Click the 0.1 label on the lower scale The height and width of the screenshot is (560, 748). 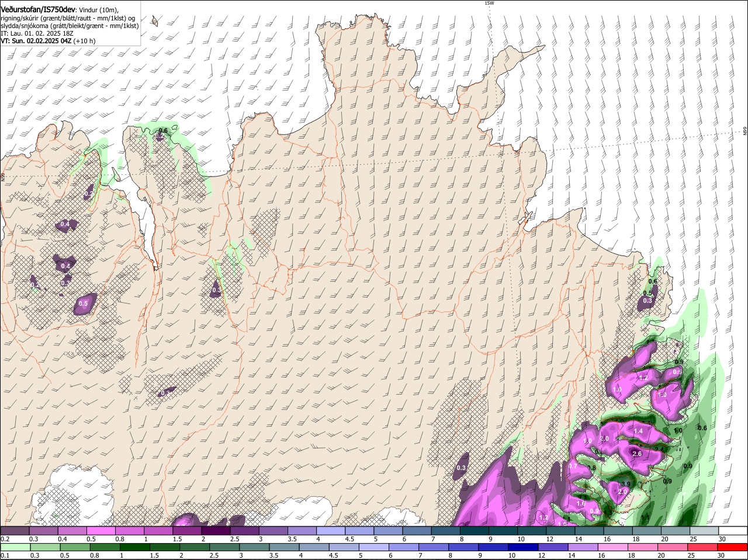tap(5, 555)
